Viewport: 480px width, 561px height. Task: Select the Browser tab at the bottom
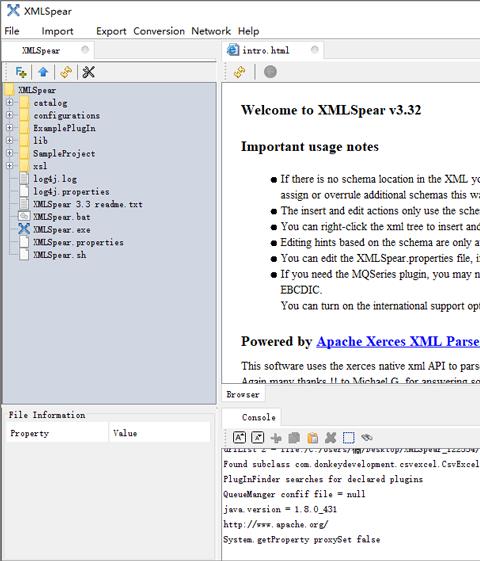coord(243,394)
